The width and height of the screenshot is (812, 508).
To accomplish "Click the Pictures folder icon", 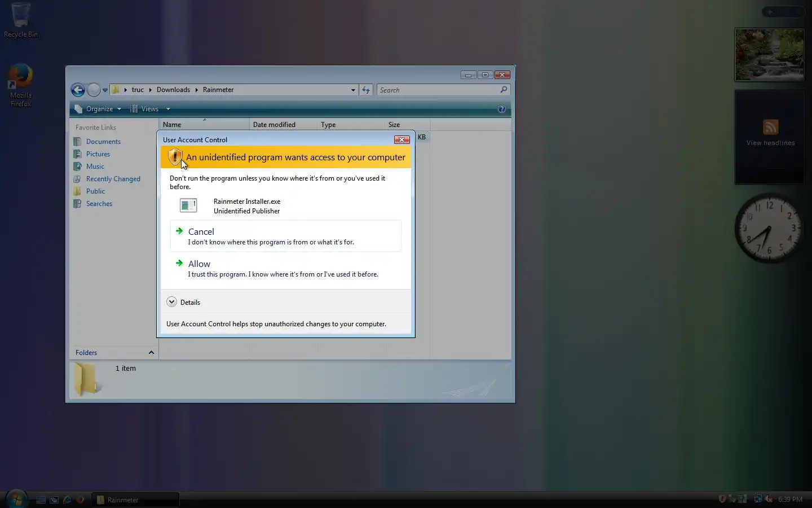I will [x=78, y=154].
